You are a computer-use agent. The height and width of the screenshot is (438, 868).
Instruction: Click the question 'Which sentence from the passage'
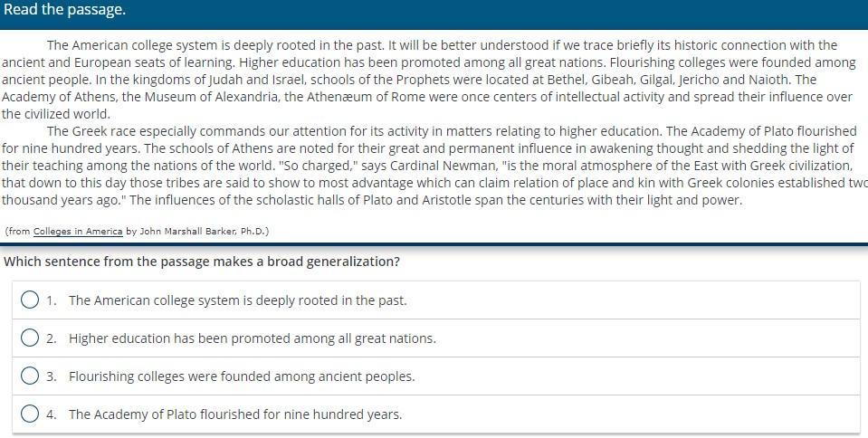(202, 262)
